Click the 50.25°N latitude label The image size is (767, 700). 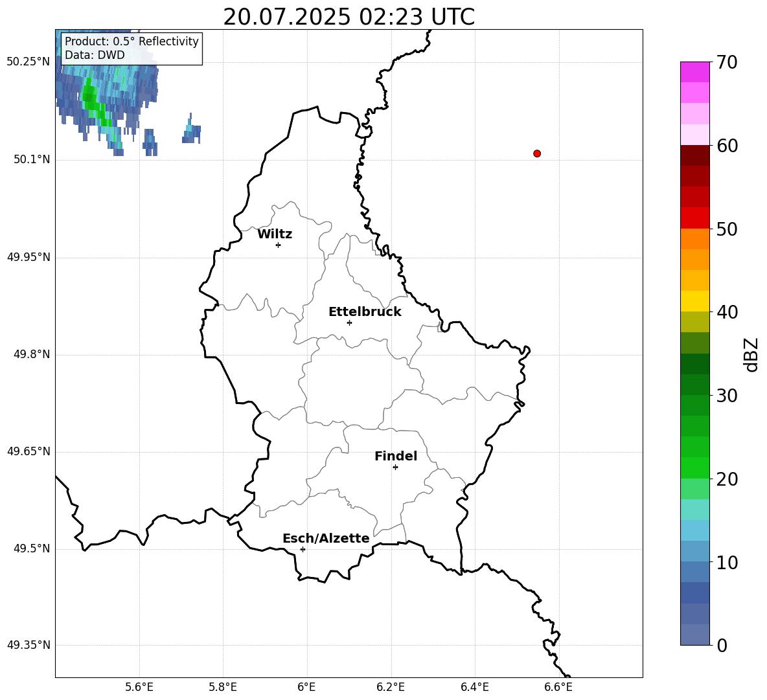tap(29, 62)
